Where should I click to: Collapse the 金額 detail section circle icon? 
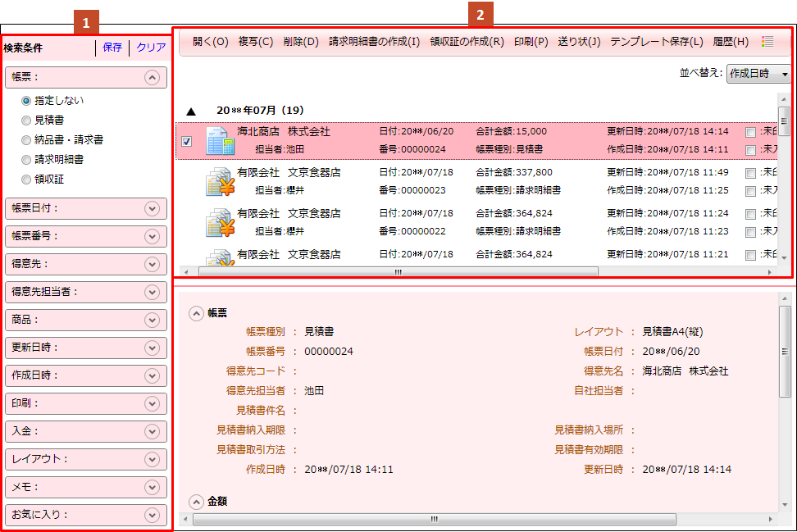[x=196, y=501]
